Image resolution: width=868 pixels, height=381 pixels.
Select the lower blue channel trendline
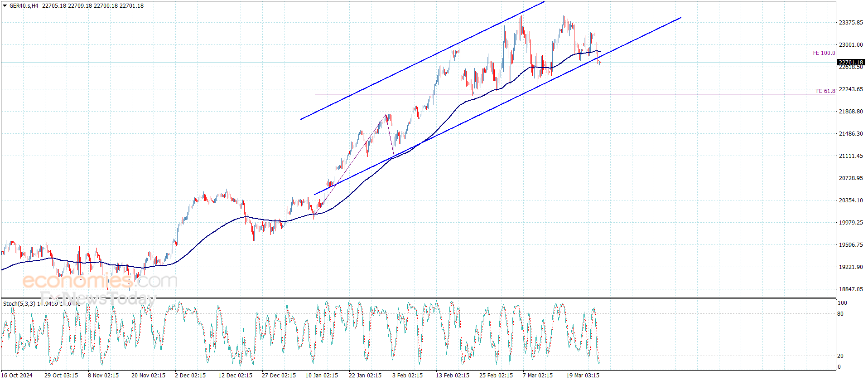click(x=497, y=106)
